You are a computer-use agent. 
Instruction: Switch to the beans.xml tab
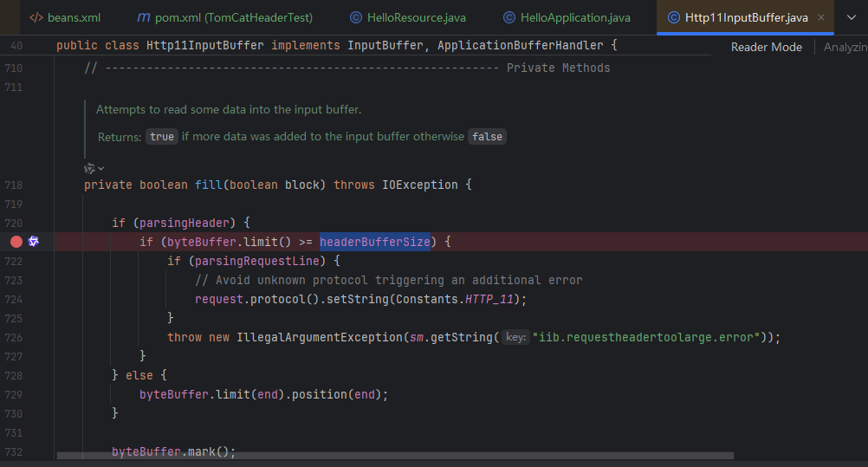pyautogui.click(x=65, y=17)
